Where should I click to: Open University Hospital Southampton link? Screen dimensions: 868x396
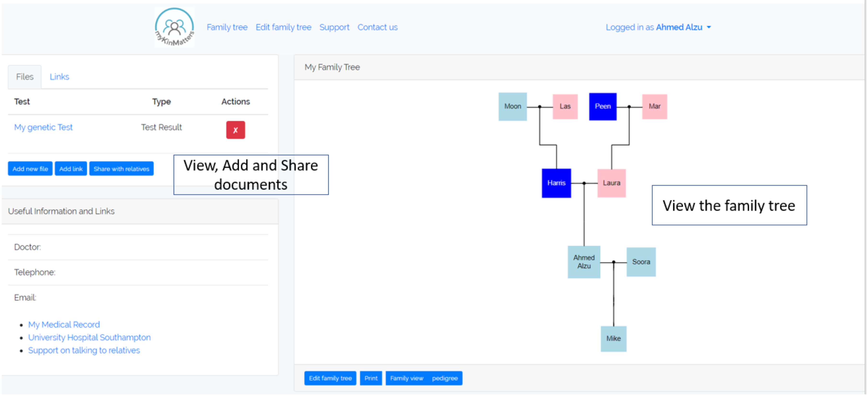click(x=89, y=337)
